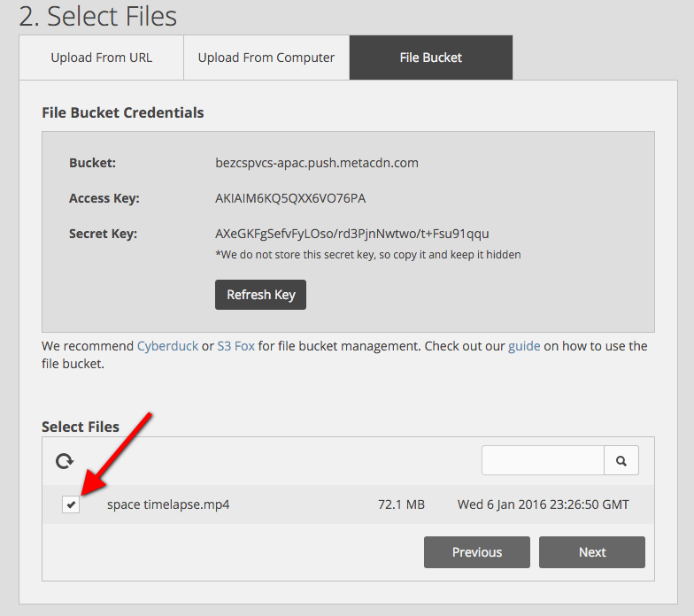This screenshot has width=694, height=616.
Task: Click the refresh file list icon
Action: click(x=65, y=461)
